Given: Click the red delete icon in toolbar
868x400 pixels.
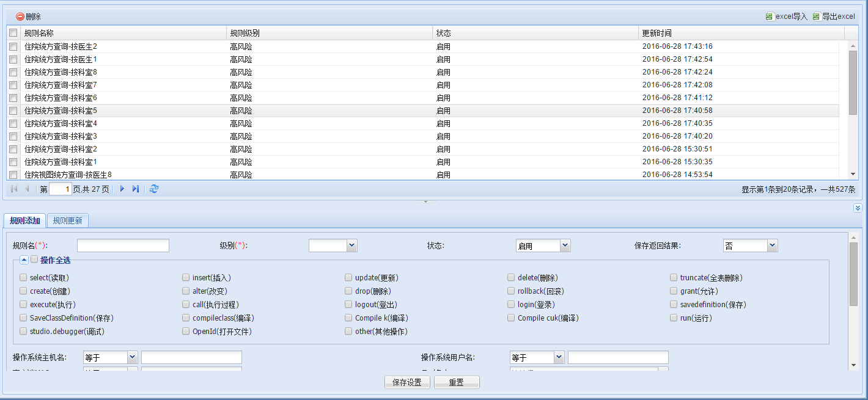Looking at the screenshot, I should [20, 17].
